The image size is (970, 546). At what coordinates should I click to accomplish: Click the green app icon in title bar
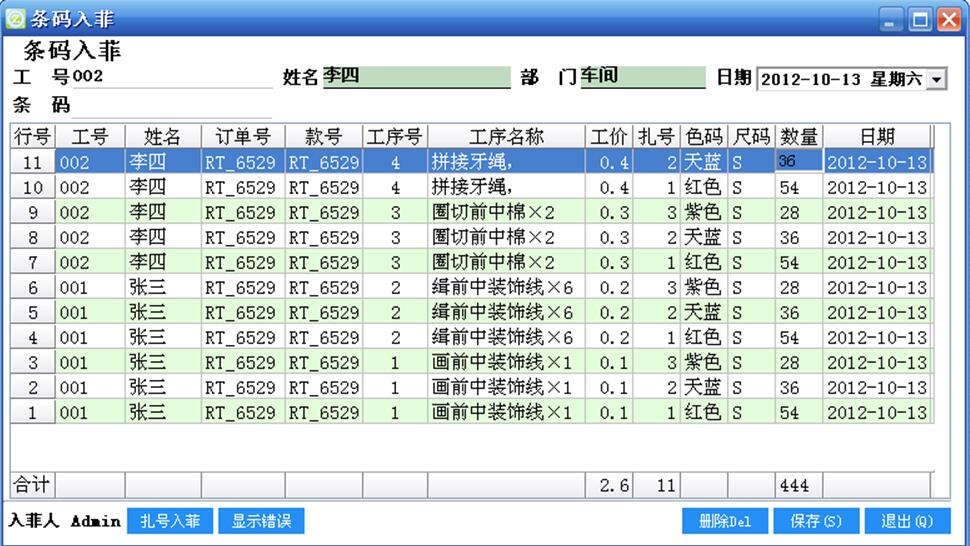15,18
